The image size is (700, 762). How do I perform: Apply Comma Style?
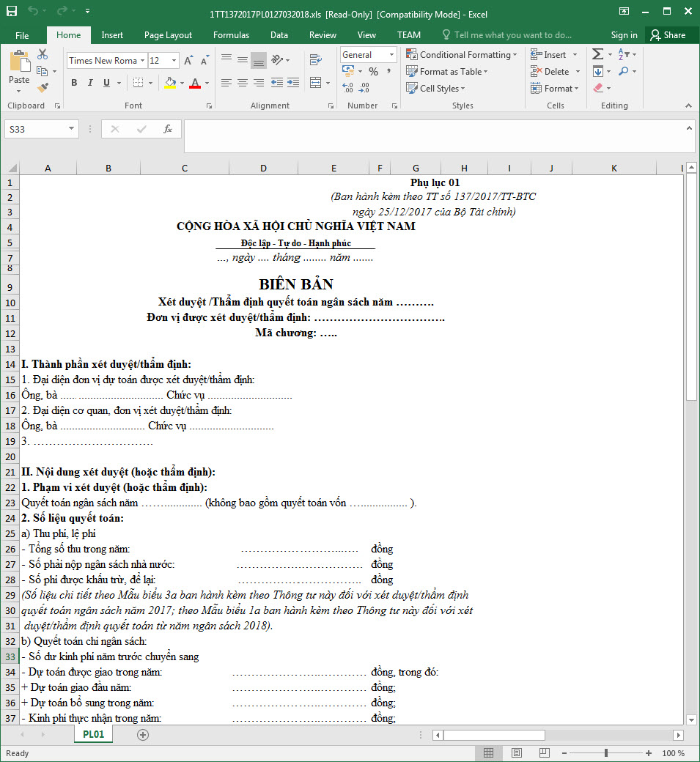389,72
